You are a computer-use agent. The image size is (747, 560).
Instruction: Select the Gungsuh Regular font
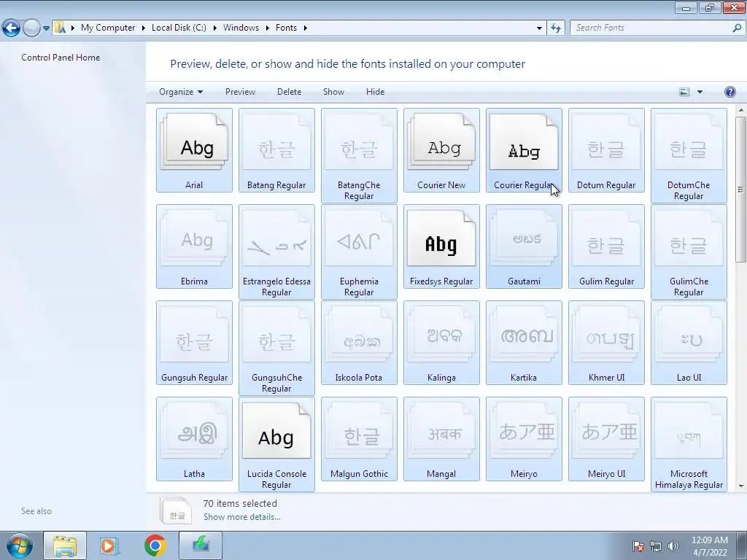click(x=194, y=343)
